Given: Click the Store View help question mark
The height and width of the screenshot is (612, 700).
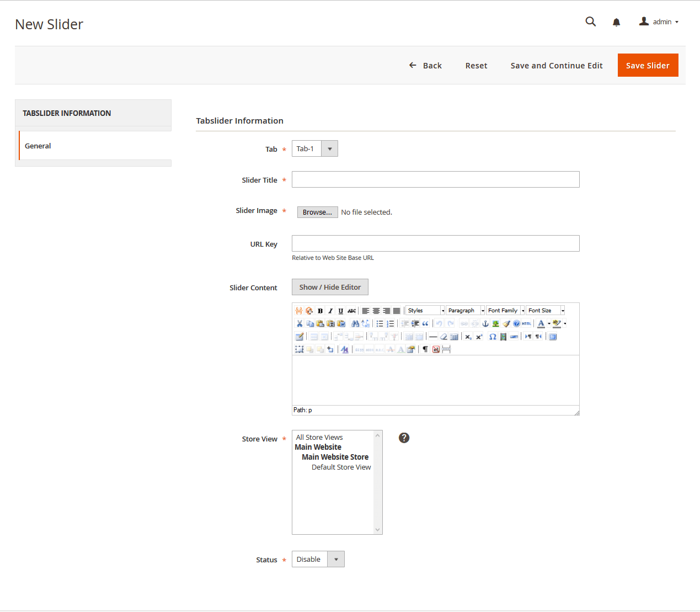Looking at the screenshot, I should click(404, 438).
